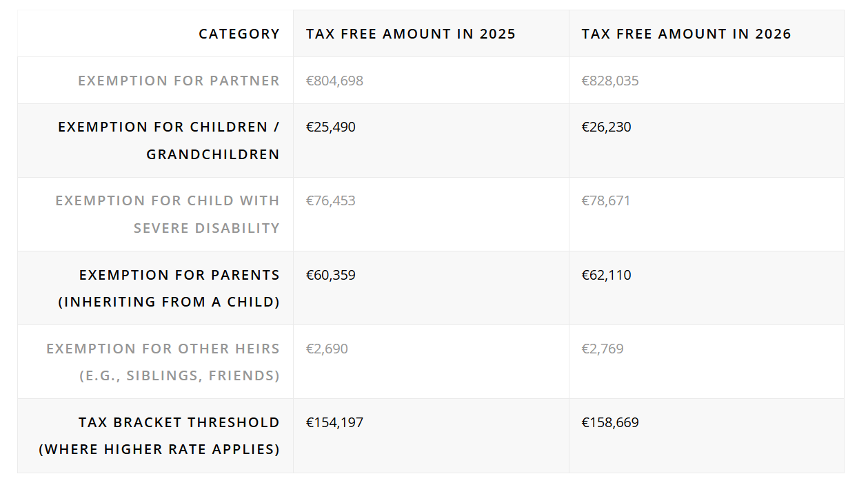The width and height of the screenshot is (868, 485).
Task: Click the TAX FREE AMOUNT IN 2026 header
Action: click(686, 34)
